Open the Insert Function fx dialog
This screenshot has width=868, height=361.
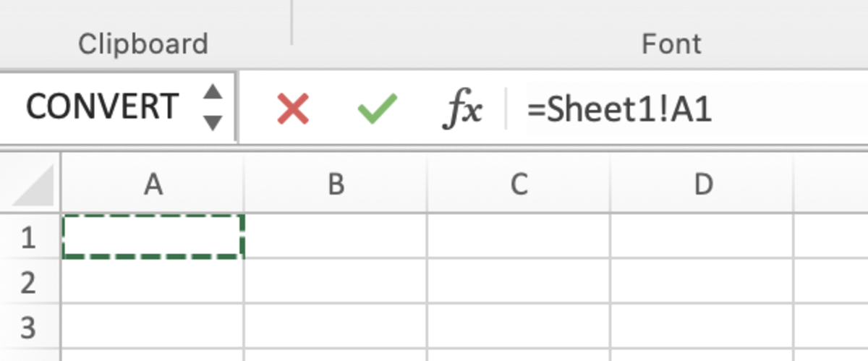coord(461,109)
